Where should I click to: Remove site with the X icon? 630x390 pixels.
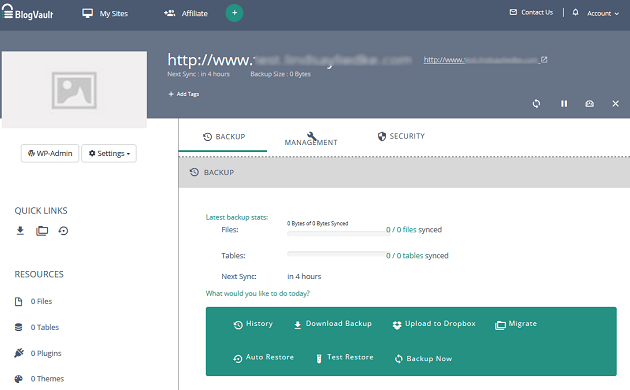615,104
